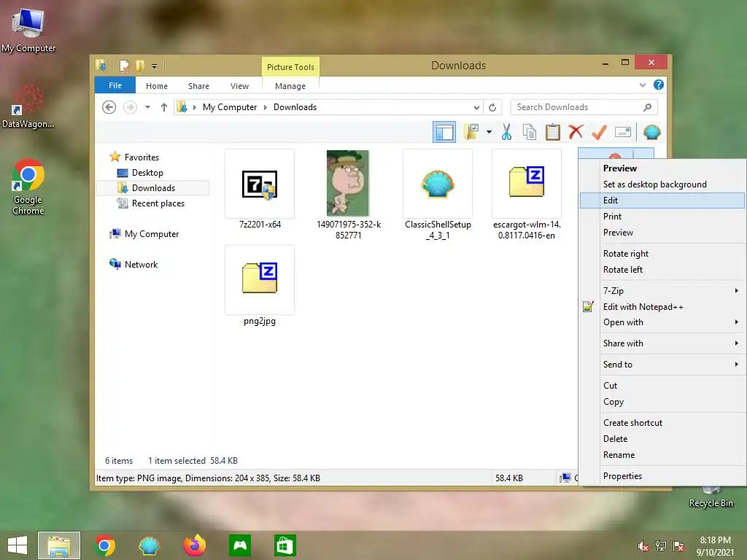
Task: Refresh the Downloads folder
Action: coord(492,107)
